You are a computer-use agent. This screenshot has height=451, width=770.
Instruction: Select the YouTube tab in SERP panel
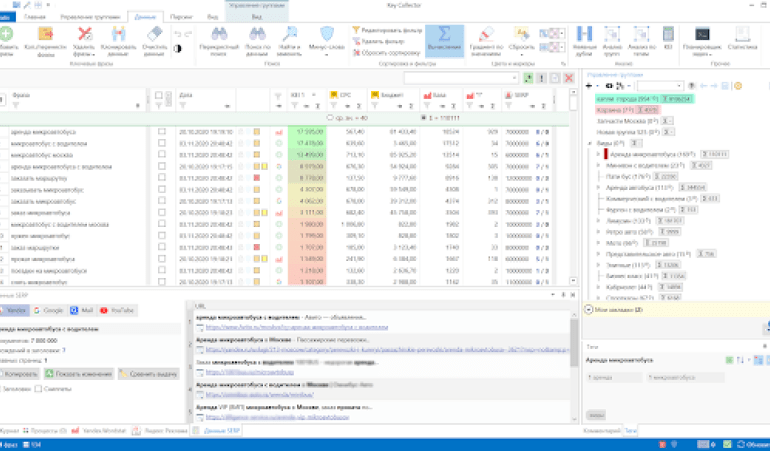click(x=117, y=310)
